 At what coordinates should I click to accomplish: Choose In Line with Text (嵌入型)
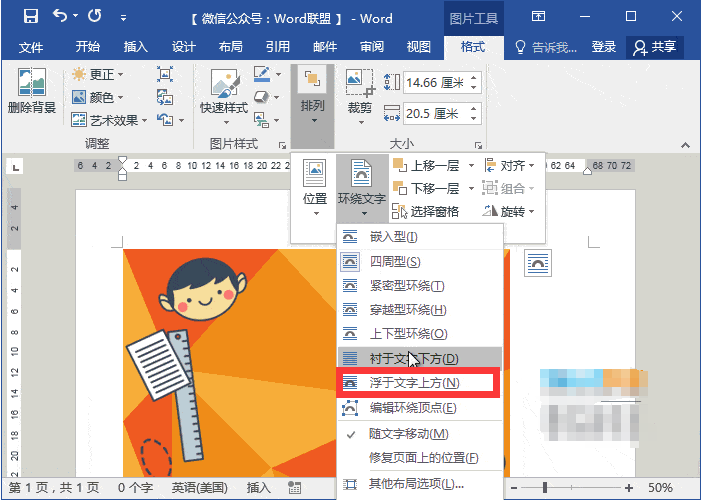point(420,237)
